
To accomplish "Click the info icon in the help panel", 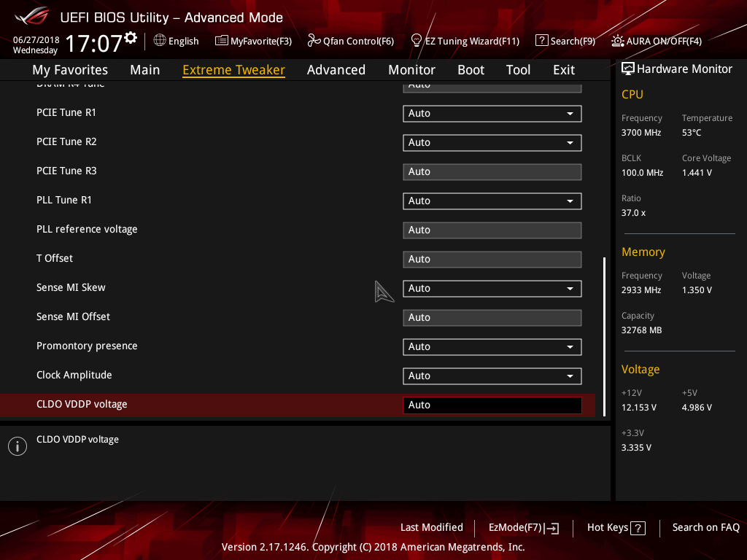I will click(x=18, y=446).
